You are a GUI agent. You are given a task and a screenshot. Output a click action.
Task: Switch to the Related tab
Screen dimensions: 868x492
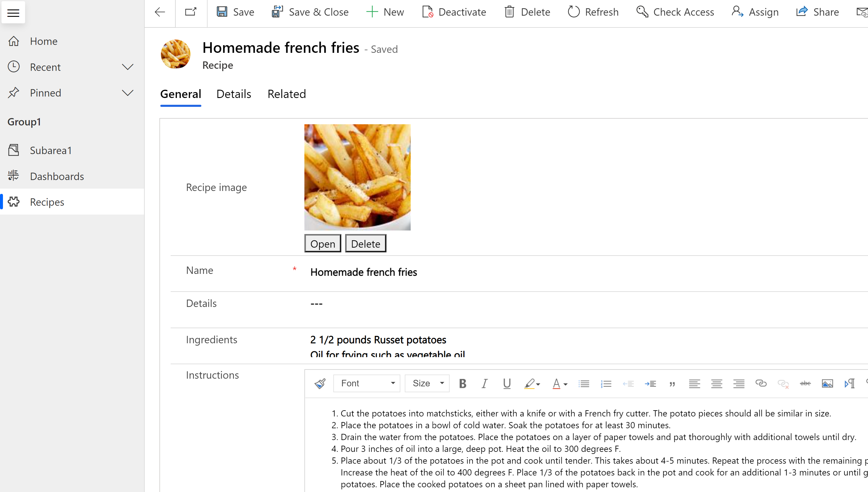tap(287, 94)
